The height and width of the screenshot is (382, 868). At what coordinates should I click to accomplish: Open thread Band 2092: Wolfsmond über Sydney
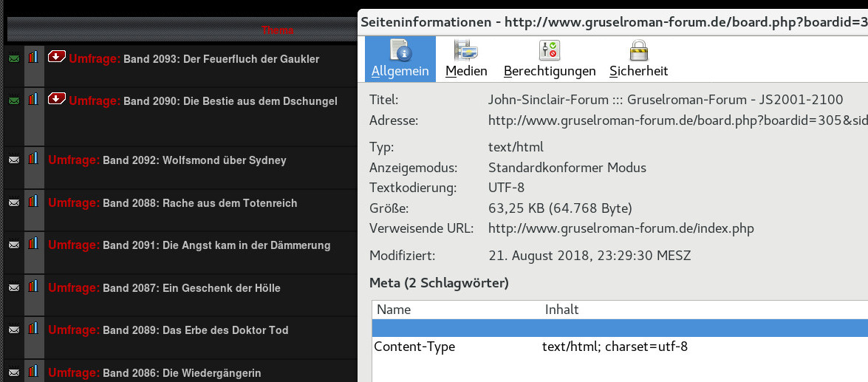[194, 160]
